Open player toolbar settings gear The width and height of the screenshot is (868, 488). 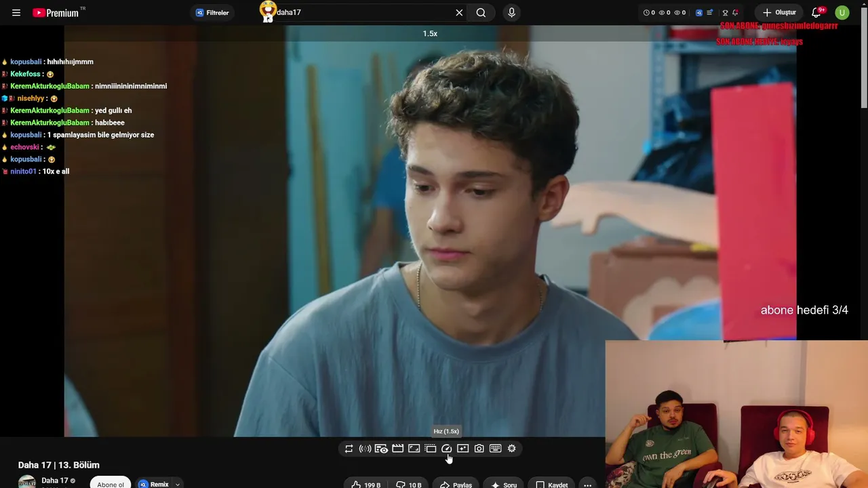(x=511, y=449)
